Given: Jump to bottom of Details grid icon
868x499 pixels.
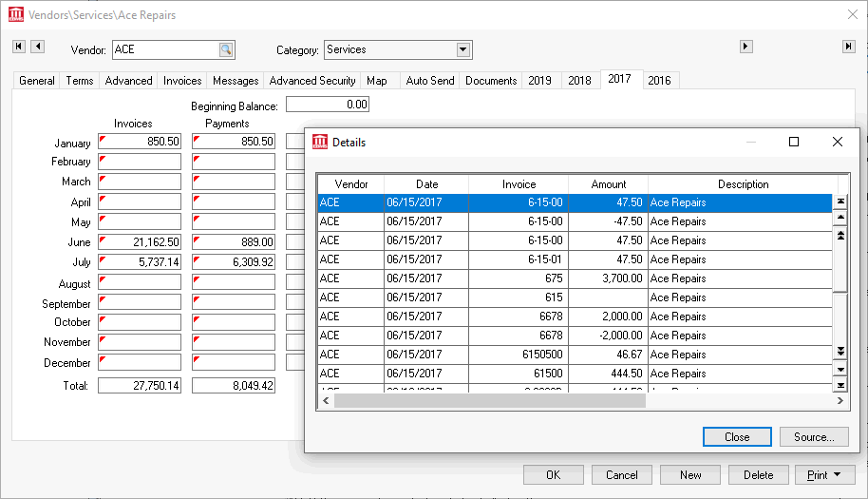Looking at the screenshot, I should [x=840, y=386].
